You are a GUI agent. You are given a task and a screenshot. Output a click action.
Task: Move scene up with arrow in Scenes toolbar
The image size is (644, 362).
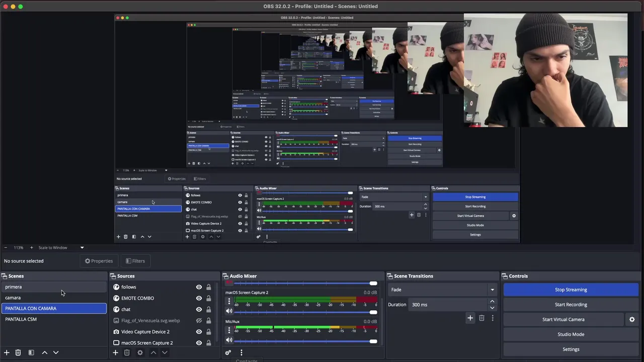coord(44,353)
